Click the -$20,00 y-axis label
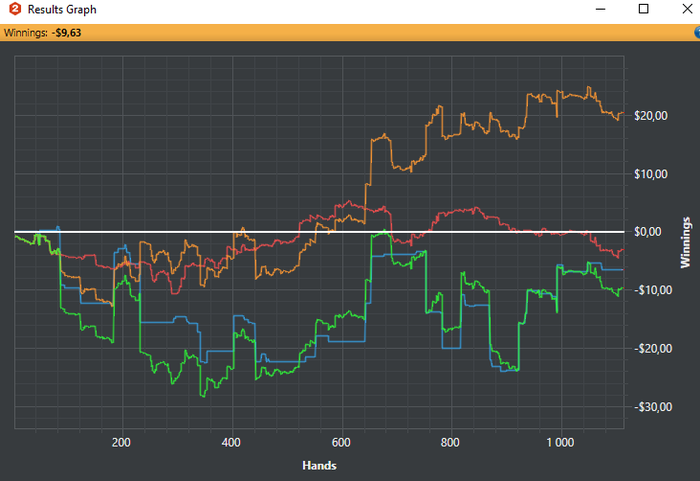This screenshot has height=481, width=700. (x=653, y=349)
